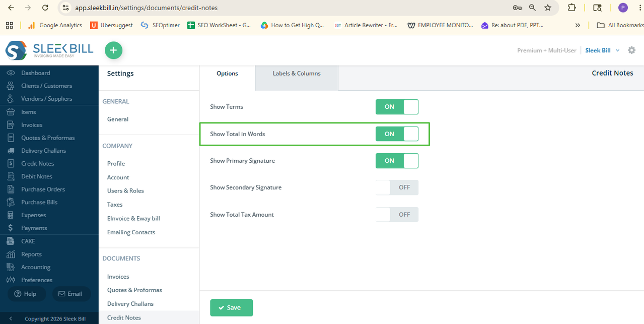Open Quotes & Proformas document settings

point(134,290)
